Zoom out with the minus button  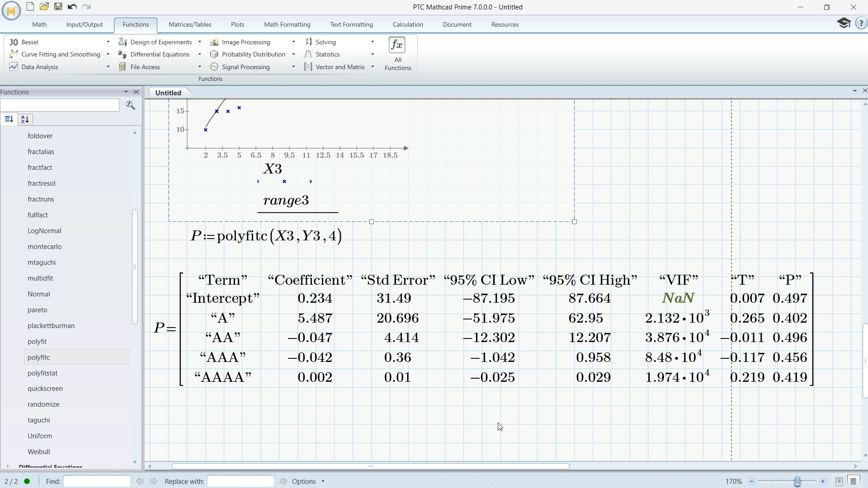[751, 481]
